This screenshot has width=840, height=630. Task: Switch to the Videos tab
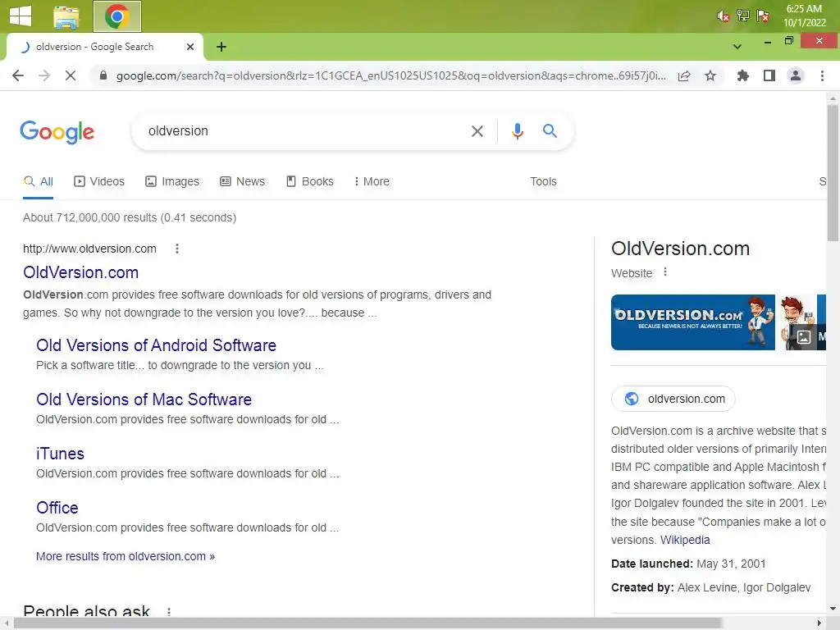(x=99, y=181)
